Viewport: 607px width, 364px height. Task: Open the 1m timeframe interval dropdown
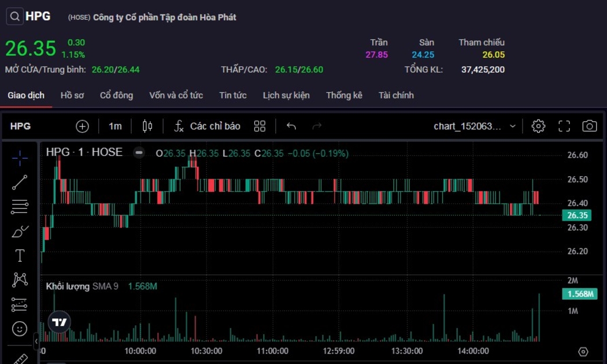pyautogui.click(x=115, y=126)
